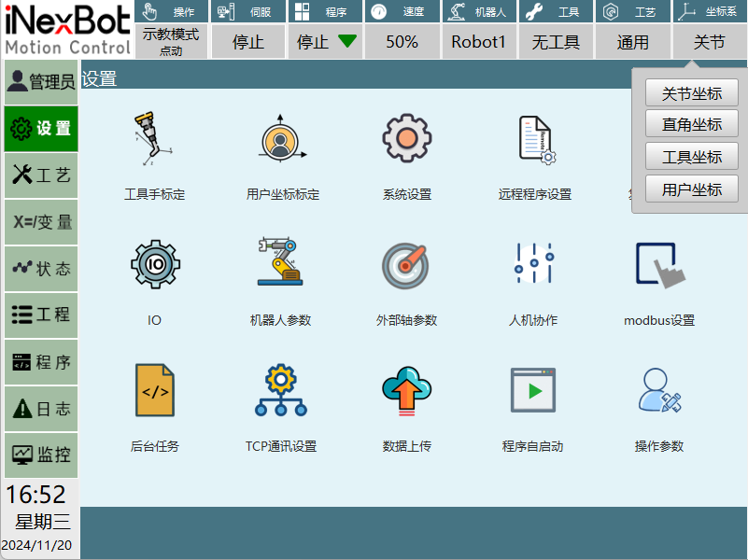Image resolution: width=748 pixels, height=560 pixels.
Task: Select 关节坐标 from the coordinate menu
Action: pos(691,92)
